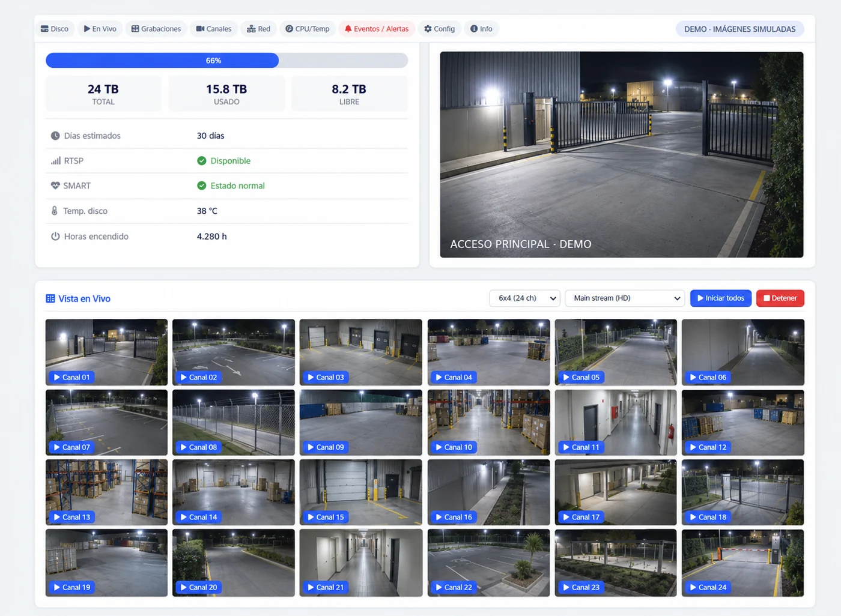Select the Canal 16 thumbnail

click(489, 492)
